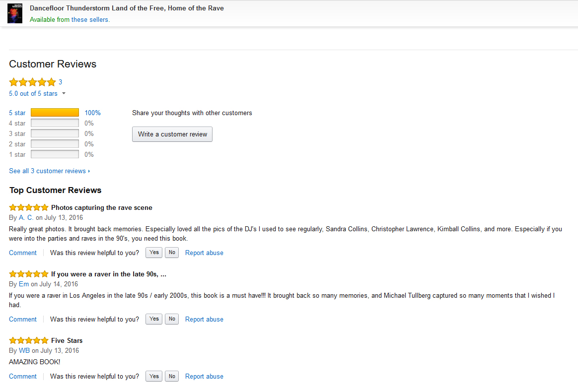Vote No on WB's review helpfulness
578x392 pixels.
[x=172, y=376]
